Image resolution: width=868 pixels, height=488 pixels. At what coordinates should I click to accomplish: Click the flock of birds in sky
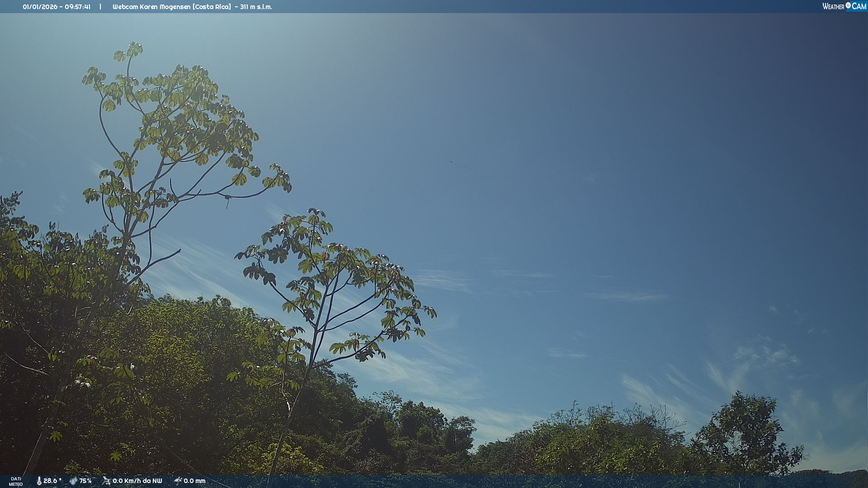[x=460, y=165]
